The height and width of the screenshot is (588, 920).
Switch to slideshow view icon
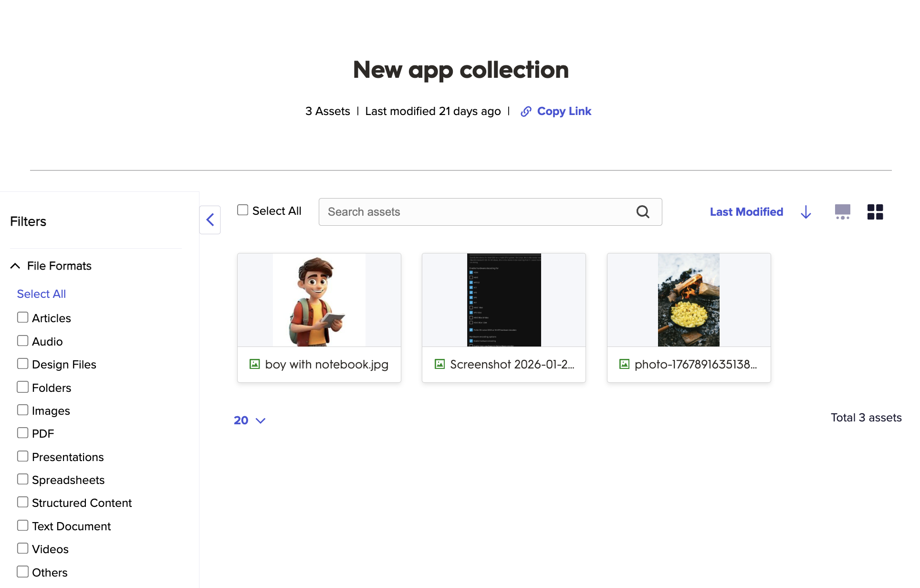[842, 212]
